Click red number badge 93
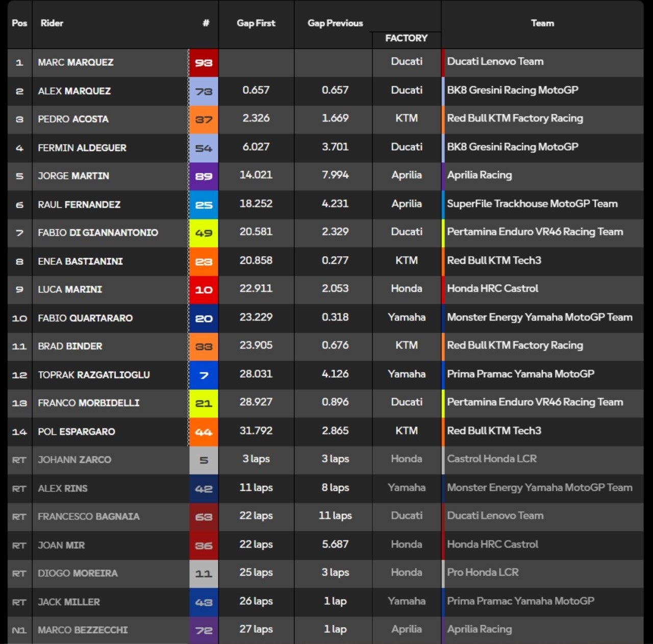Image resolution: width=653 pixels, height=644 pixels. (x=204, y=63)
